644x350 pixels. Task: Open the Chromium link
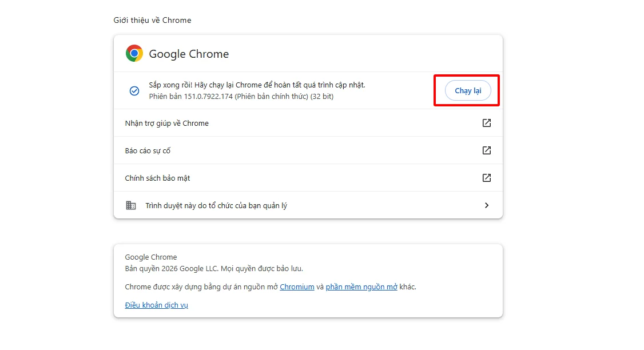coord(297,287)
